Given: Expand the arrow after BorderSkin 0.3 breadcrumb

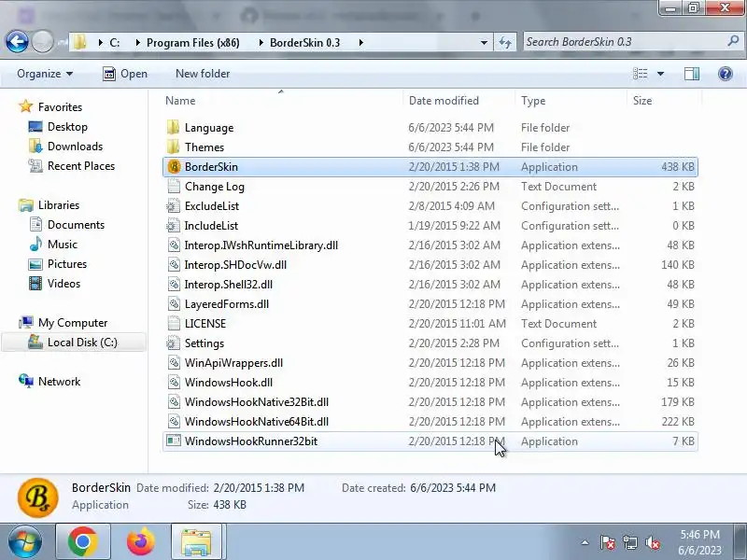Looking at the screenshot, I should (360, 42).
